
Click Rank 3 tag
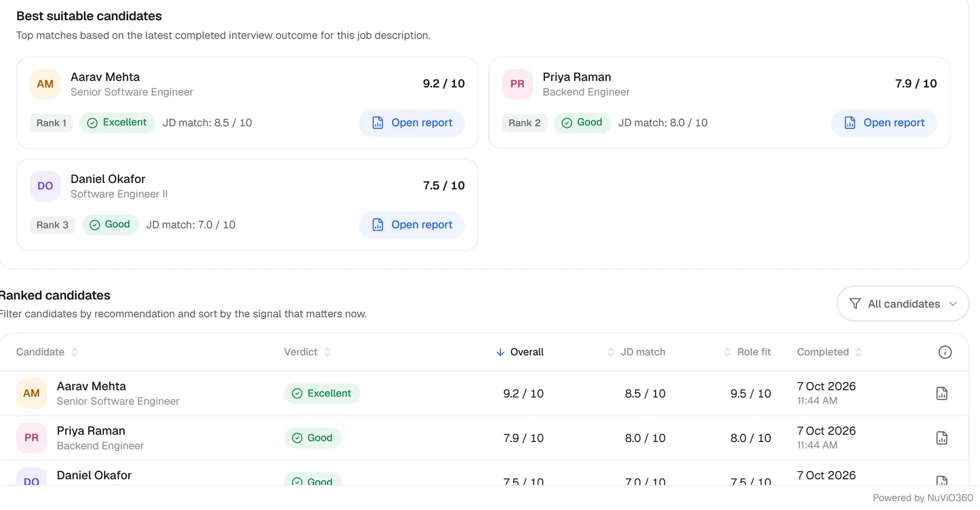click(53, 225)
